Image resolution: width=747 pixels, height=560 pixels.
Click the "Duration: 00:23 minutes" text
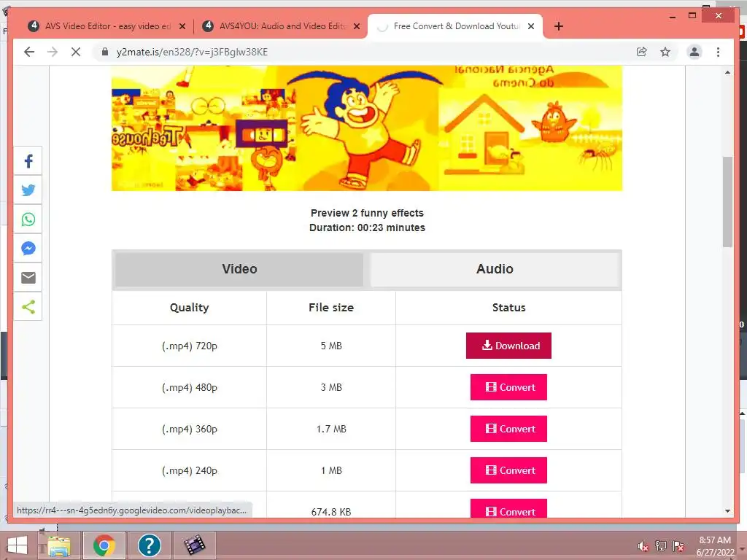pos(367,227)
